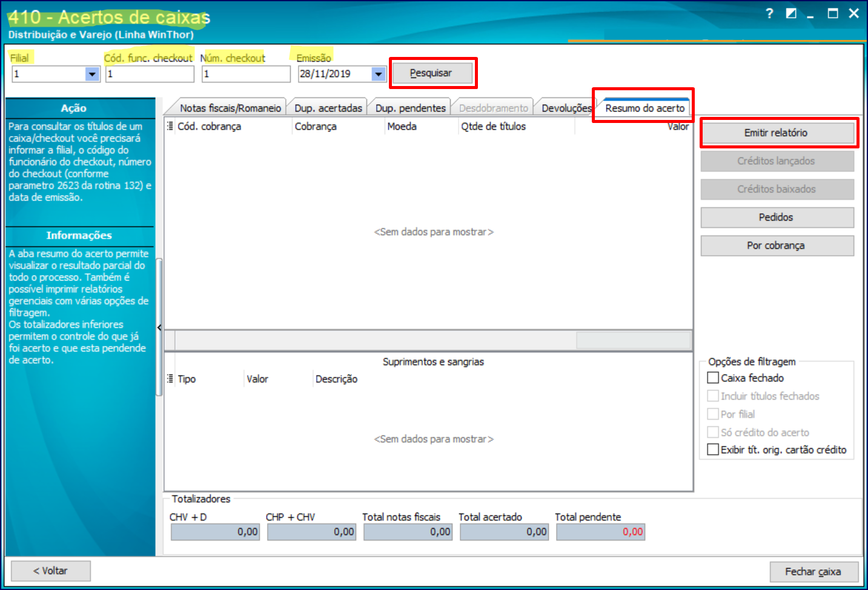The width and height of the screenshot is (868, 590).
Task: Click the CHV + D total field
Action: (215, 532)
